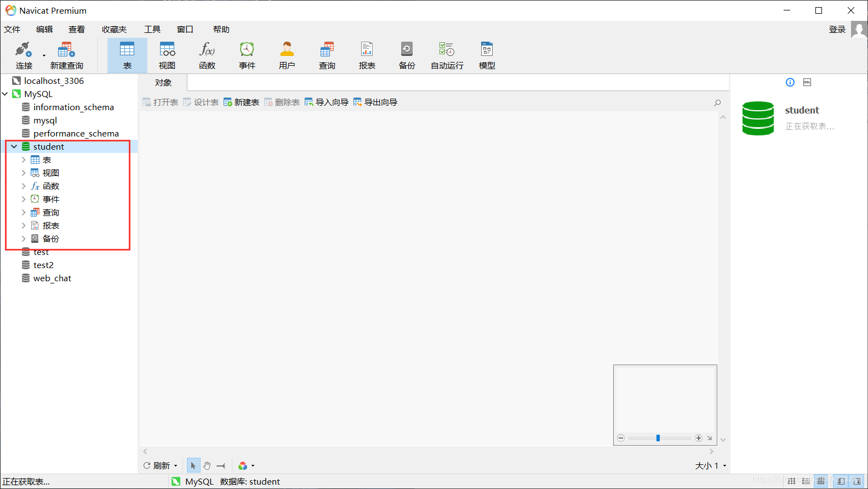Screen dimensions: 868x489
Task: Open the 连接 dropdown arrow
Action: pyautogui.click(x=44, y=55)
